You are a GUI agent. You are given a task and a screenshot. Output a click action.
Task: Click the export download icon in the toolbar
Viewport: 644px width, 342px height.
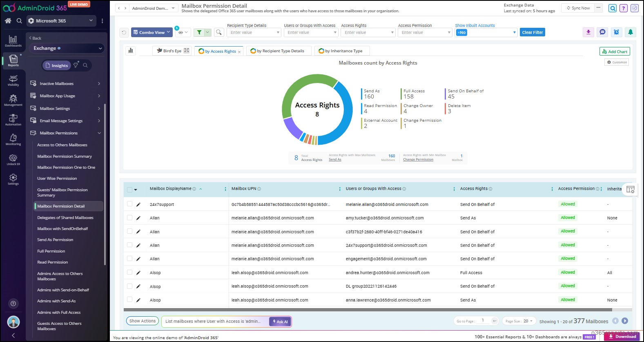588,32
